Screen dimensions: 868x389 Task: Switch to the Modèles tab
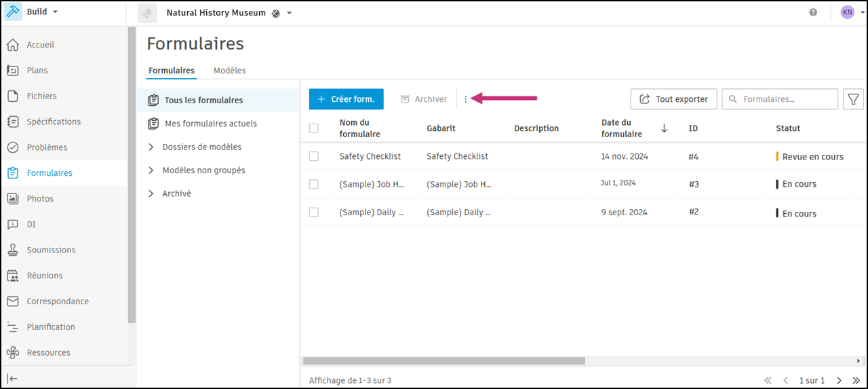point(229,71)
